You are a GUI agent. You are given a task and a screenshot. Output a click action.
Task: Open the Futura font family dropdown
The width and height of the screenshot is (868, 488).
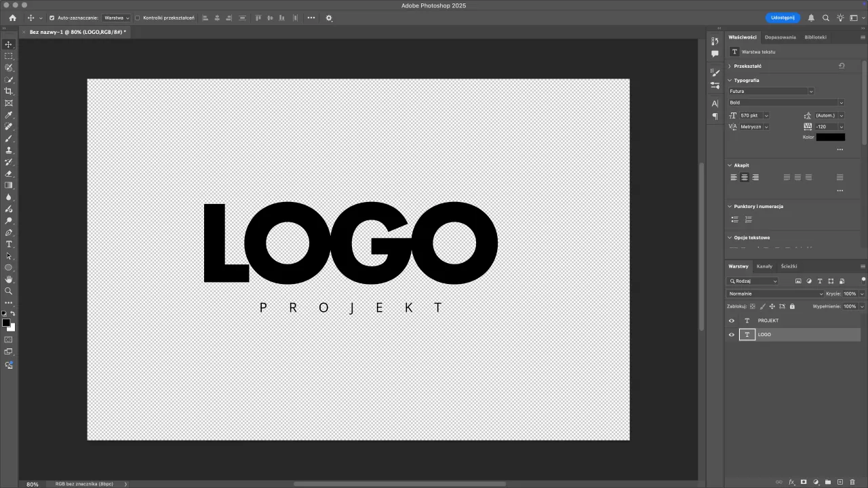811,91
